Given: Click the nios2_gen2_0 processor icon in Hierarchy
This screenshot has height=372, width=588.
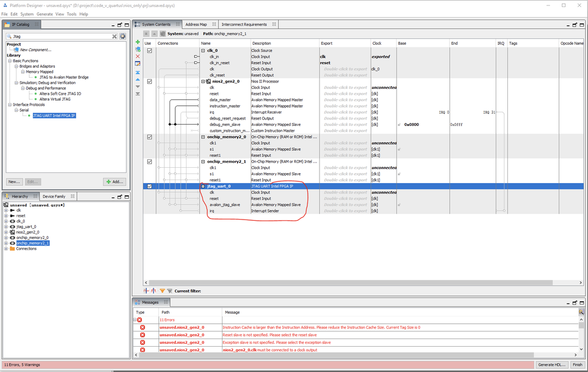Looking at the screenshot, I should pos(12,232).
